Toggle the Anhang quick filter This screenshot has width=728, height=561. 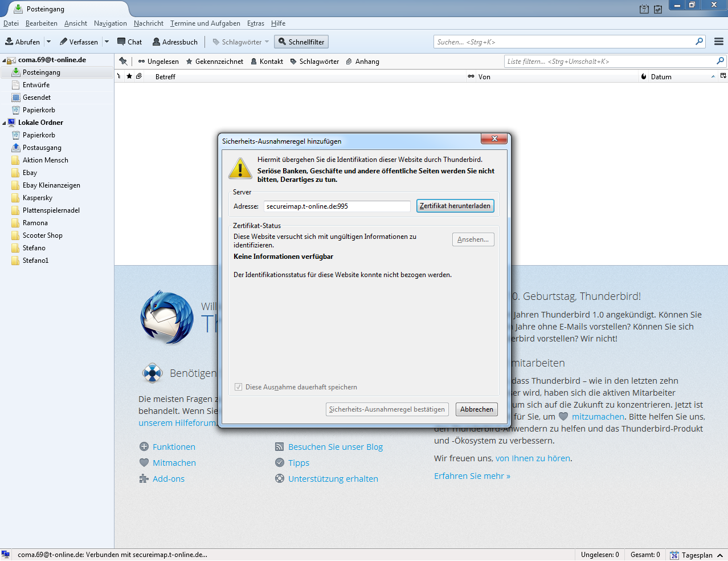click(x=362, y=61)
